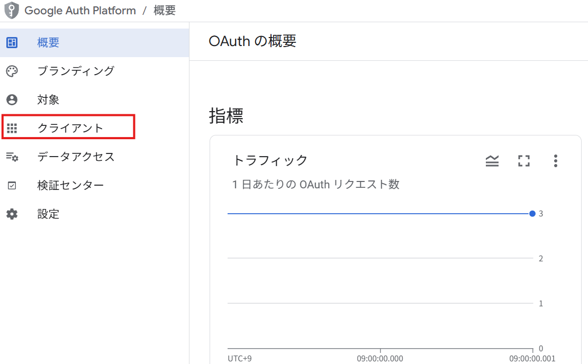
Task: Click the 設定 gear icon
Action: coord(12,214)
